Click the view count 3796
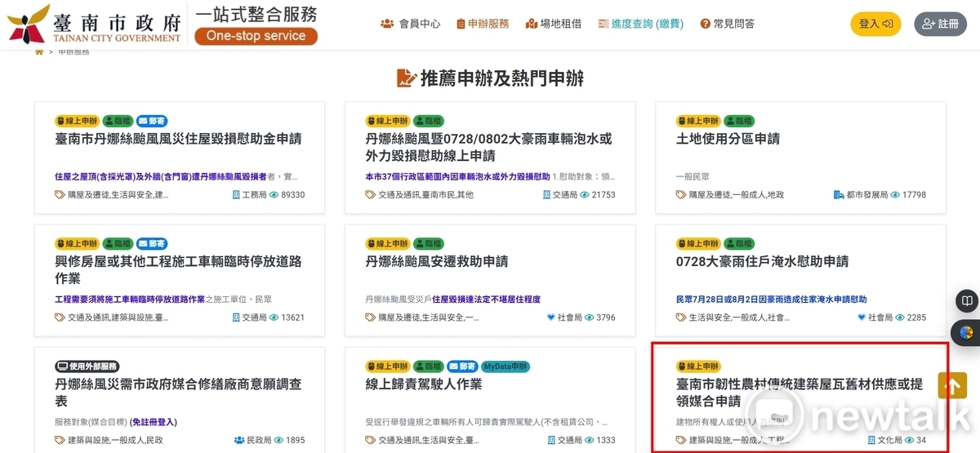The width and height of the screenshot is (980, 453). coord(606,318)
